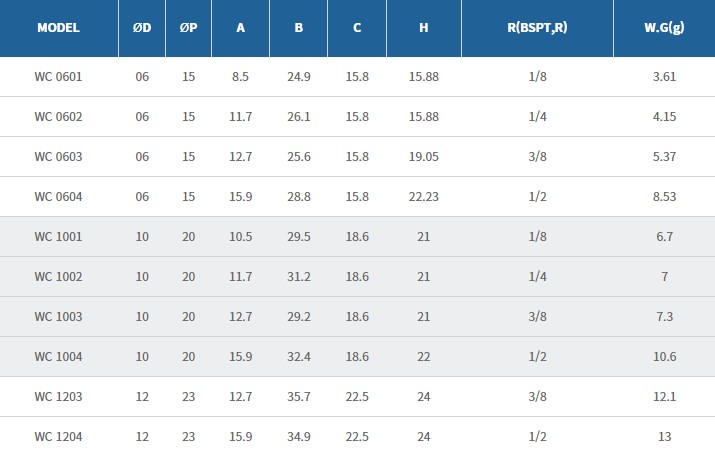Click the WC 1002 row label
The height and width of the screenshot is (453, 715).
coord(58,276)
